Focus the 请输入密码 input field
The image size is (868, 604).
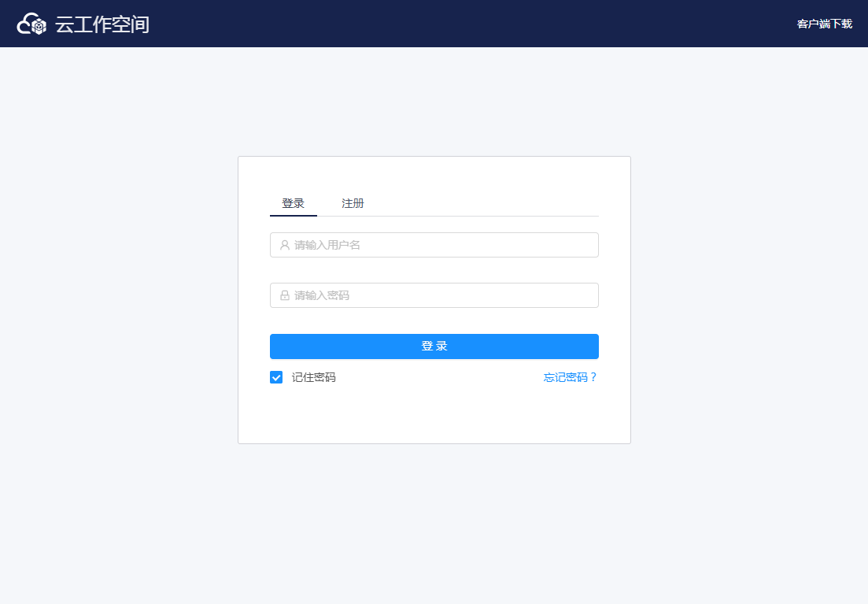tap(434, 295)
